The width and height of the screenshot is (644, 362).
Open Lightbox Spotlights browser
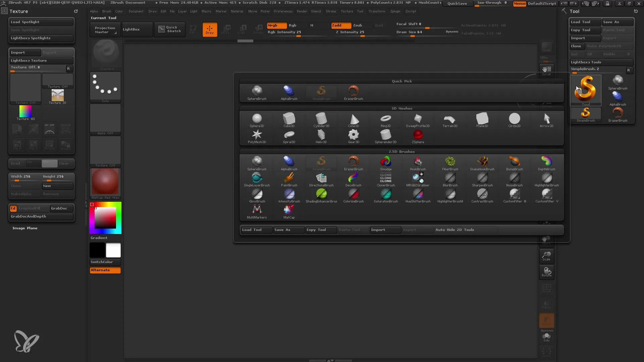41,38
